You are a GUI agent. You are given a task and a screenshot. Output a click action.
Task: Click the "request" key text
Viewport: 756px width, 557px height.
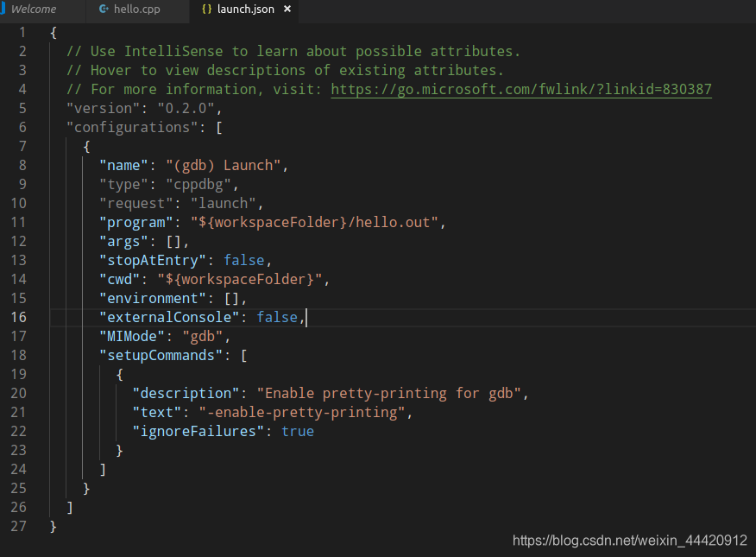pos(136,203)
